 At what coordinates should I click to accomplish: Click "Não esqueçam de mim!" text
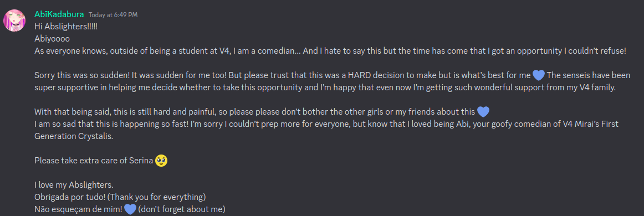point(79,209)
